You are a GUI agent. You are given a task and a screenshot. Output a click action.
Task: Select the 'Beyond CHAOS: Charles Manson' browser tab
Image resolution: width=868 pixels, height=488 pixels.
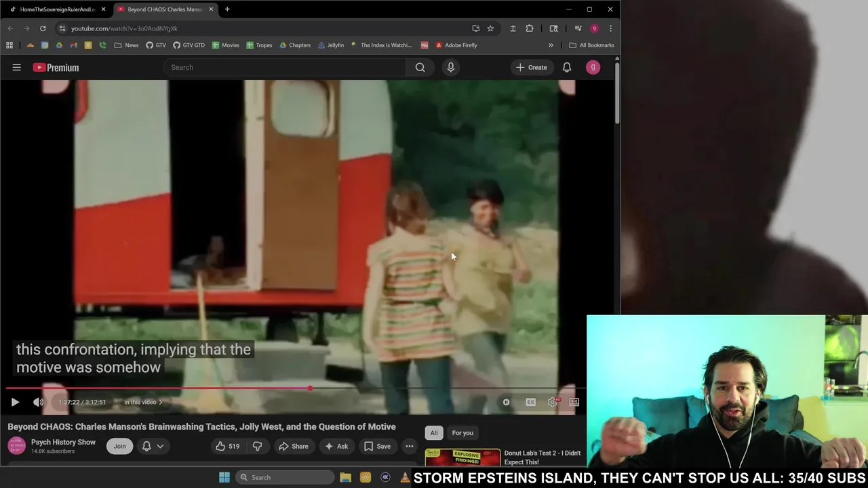pyautogui.click(x=165, y=9)
